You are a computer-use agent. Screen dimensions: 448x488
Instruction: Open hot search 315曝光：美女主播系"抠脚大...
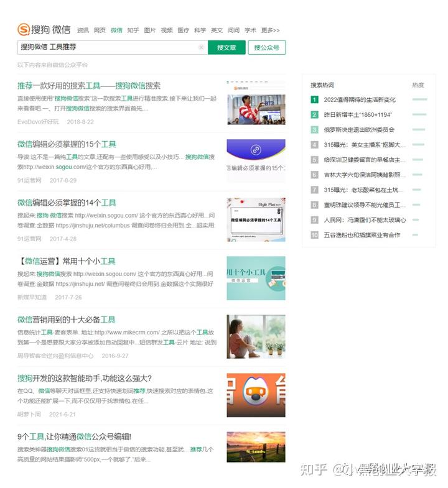[x=365, y=145]
